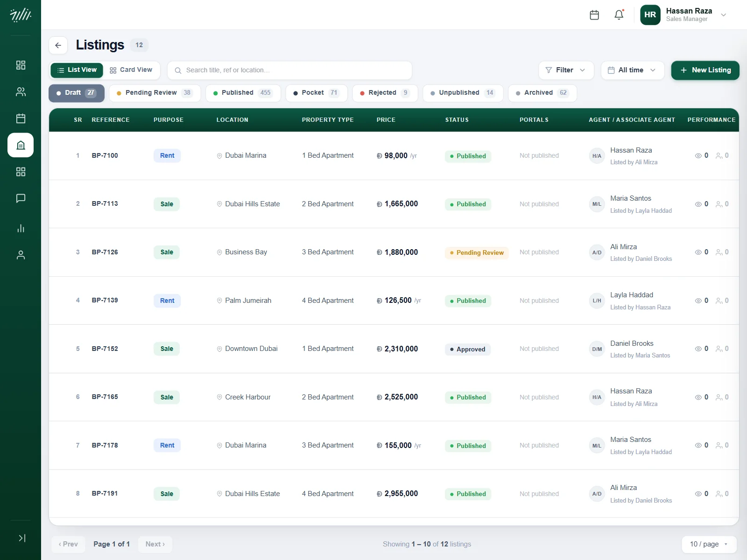Open the chat messages icon in sidebar
This screenshot has height=560, width=747.
click(21, 198)
